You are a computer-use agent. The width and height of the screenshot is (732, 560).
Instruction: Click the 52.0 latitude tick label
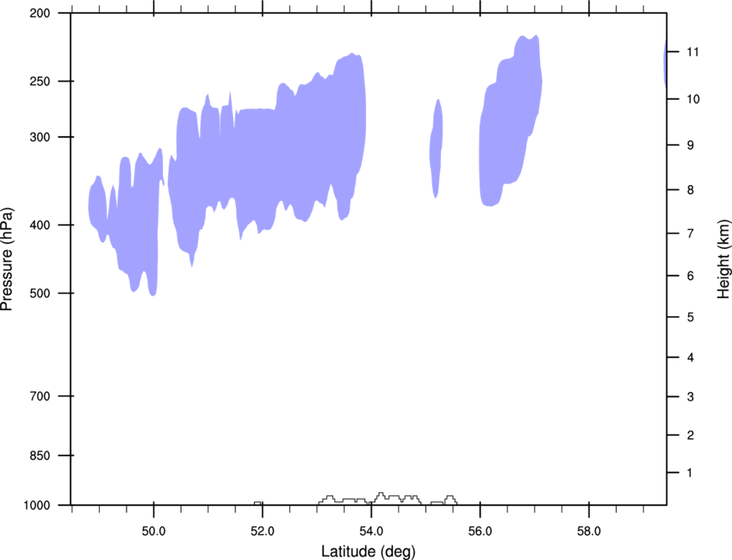point(263,531)
